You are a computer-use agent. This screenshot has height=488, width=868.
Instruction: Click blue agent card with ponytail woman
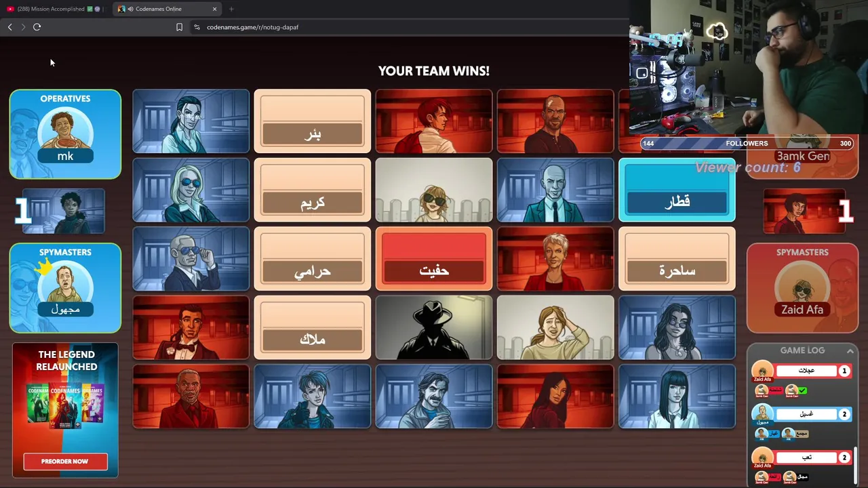[191, 121]
